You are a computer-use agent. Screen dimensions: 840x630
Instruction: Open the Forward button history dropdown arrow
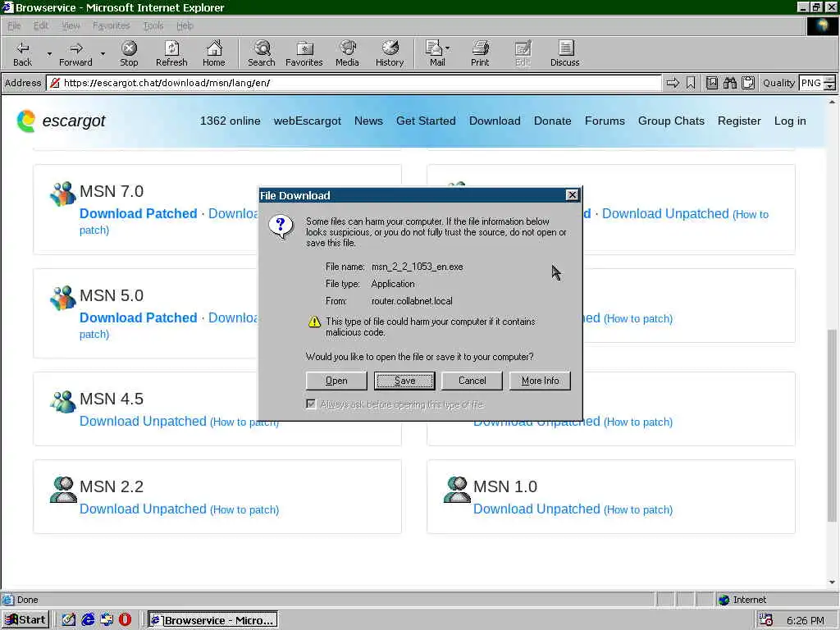point(103,54)
